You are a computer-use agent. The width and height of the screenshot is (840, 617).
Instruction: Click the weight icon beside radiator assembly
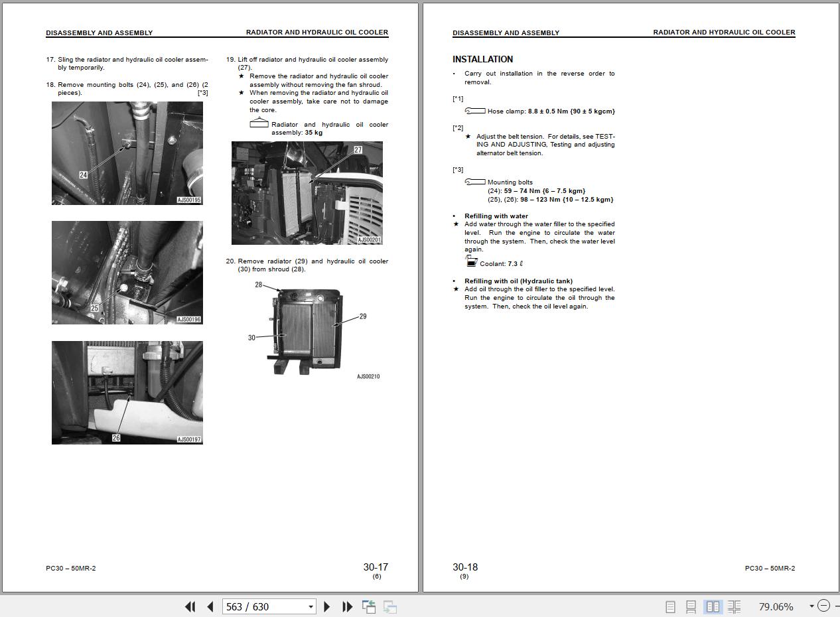click(x=259, y=123)
